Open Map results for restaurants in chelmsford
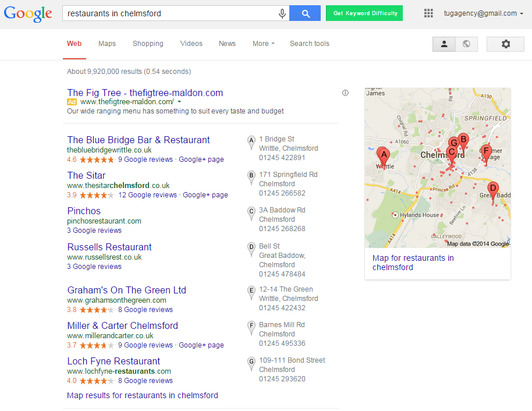 [x=143, y=395]
